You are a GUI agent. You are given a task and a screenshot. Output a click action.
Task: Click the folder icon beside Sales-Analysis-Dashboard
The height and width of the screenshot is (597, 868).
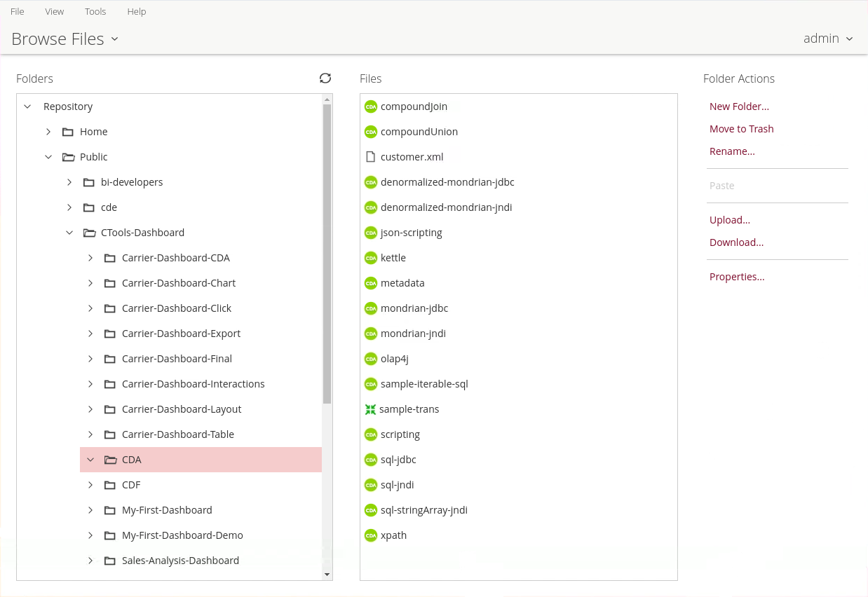tap(110, 561)
